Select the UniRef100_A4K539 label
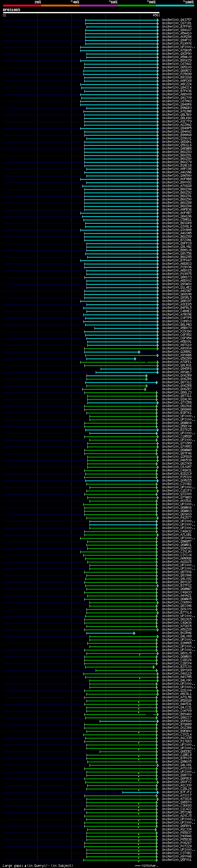Viewport: 197px width, 868px height. point(177,460)
